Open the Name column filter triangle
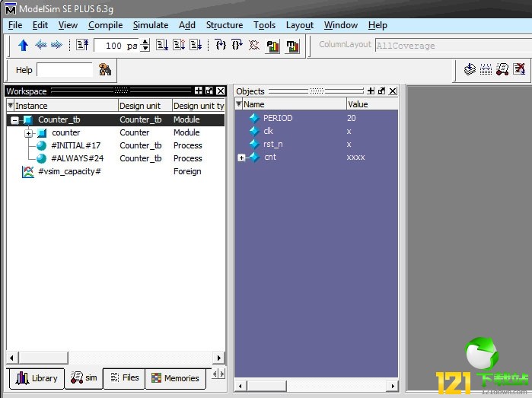This screenshot has width=532, height=398. [238, 103]
